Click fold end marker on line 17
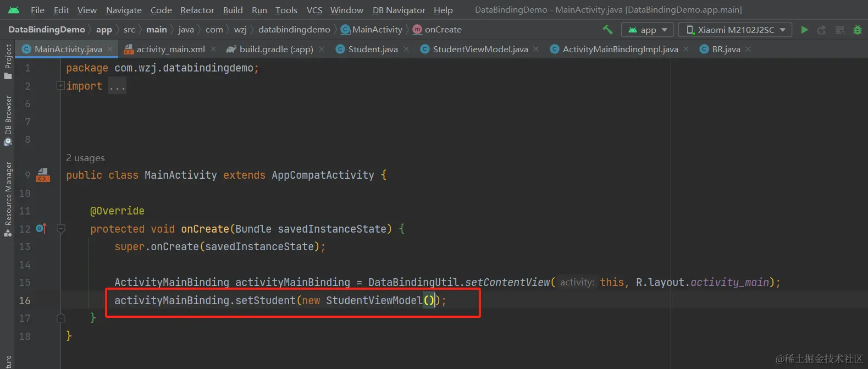868x369 pixels. tap(61, 318)
